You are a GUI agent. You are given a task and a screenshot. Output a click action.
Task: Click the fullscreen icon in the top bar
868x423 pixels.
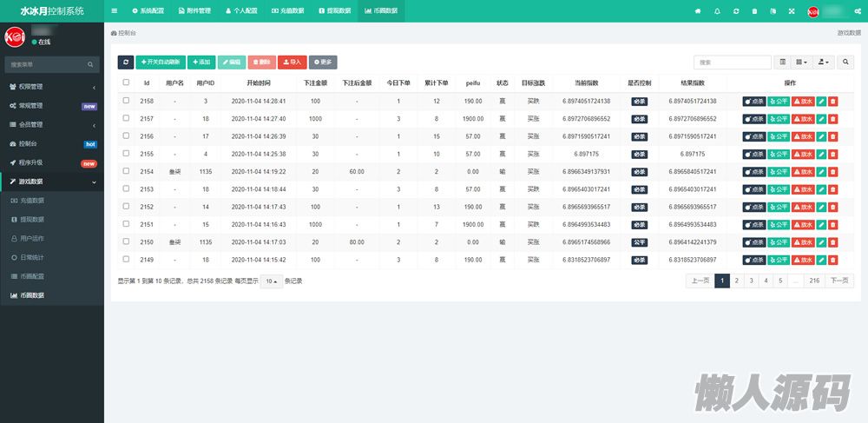792,11
